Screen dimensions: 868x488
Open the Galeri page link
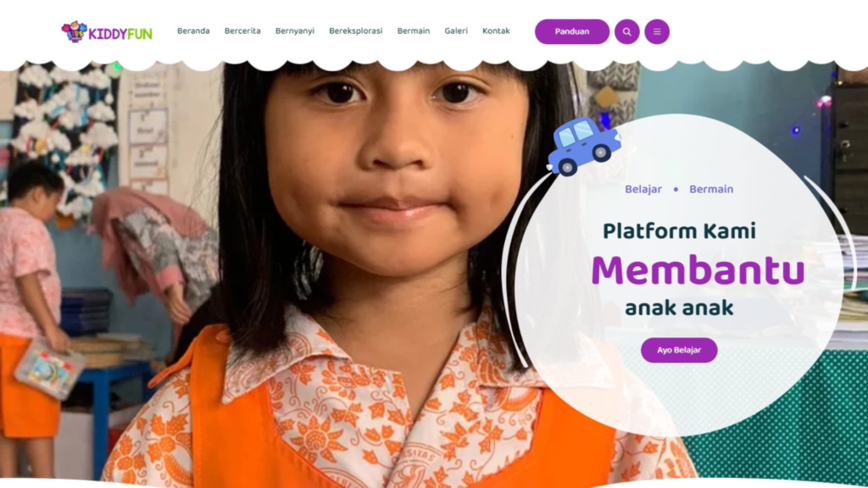pyautogui.click(x=455, y=31)
